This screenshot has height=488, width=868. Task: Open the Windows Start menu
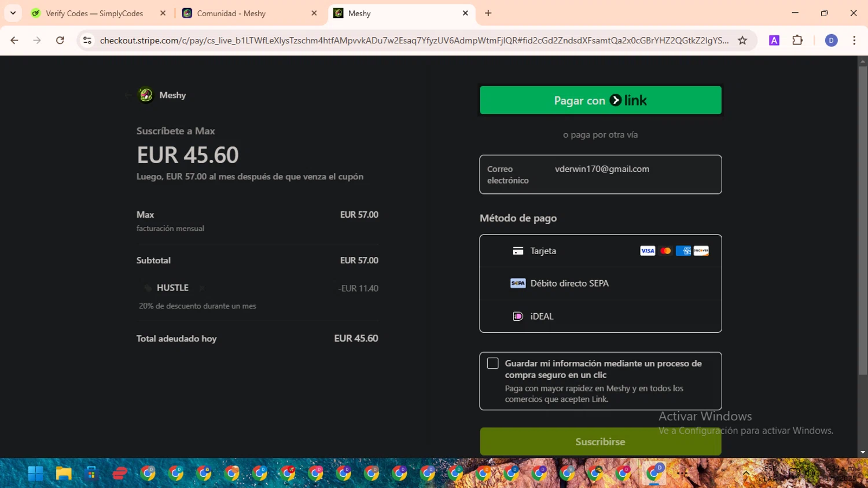point(36,474)
